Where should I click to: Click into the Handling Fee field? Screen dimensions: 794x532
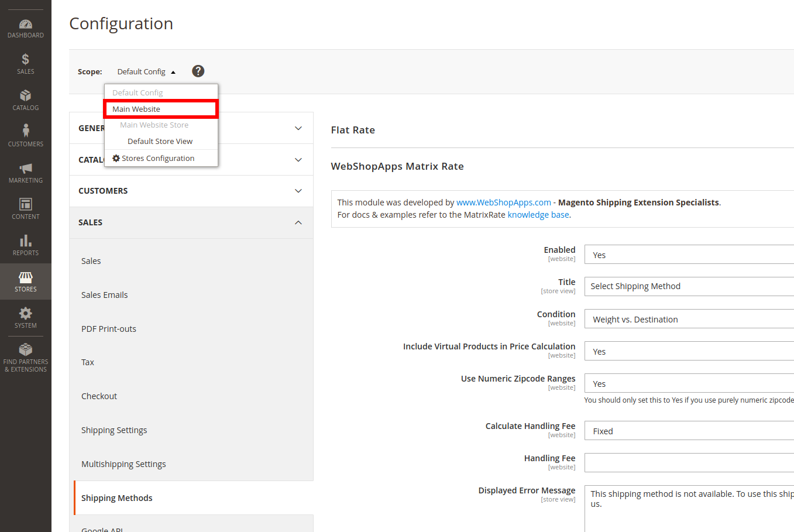[689, 462]
